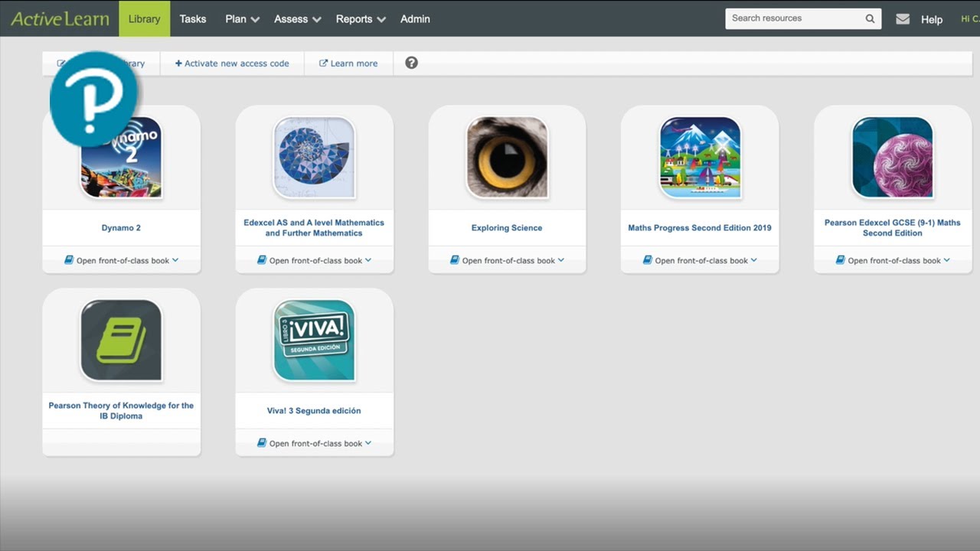This screenshot has width=980, height=551.
Task: Open the Admin menu
Action: tap(415, 18)
